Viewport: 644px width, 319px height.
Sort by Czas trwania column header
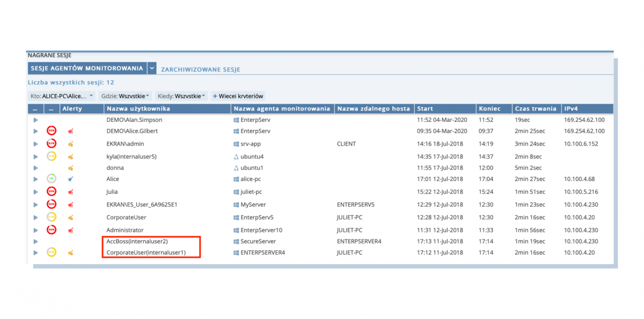(x=535, y=108)
